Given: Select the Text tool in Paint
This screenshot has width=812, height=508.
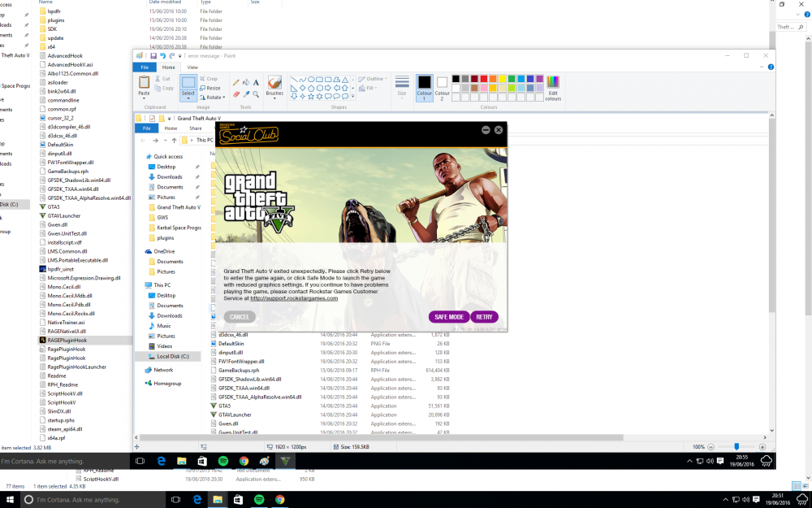Looking at the screenshot, I should [x=256, y=82].
